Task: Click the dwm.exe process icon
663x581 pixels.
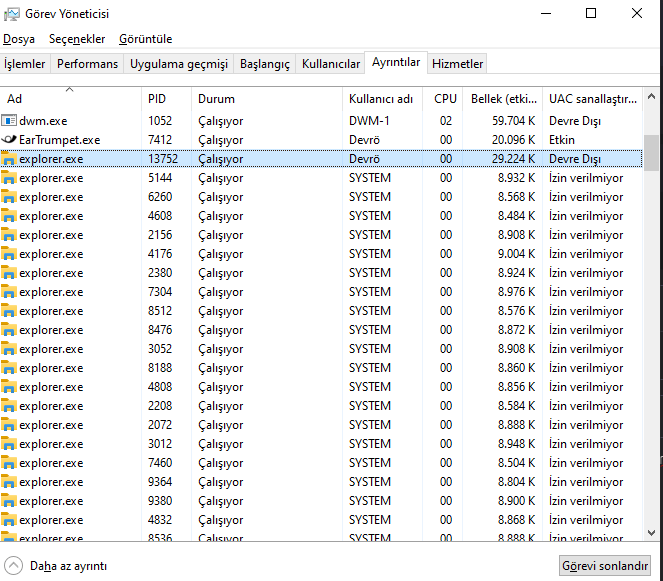Action: click(9, 121)
